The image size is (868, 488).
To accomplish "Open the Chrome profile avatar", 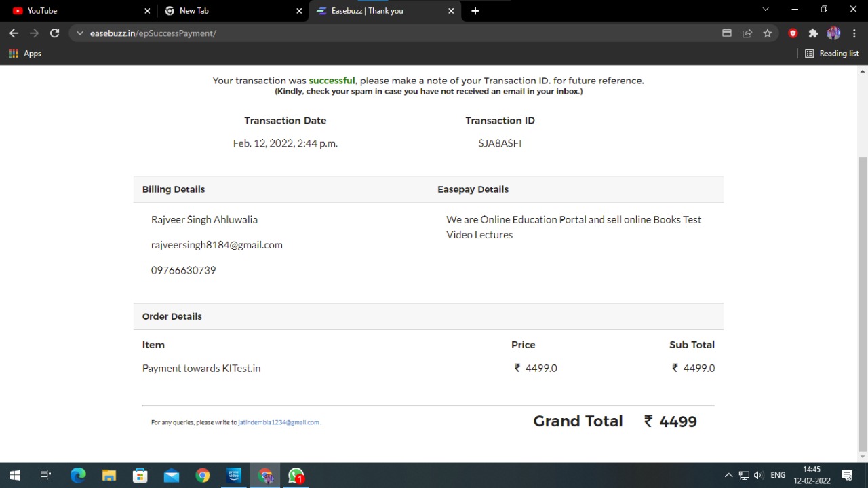I will [x=833, y=33].
